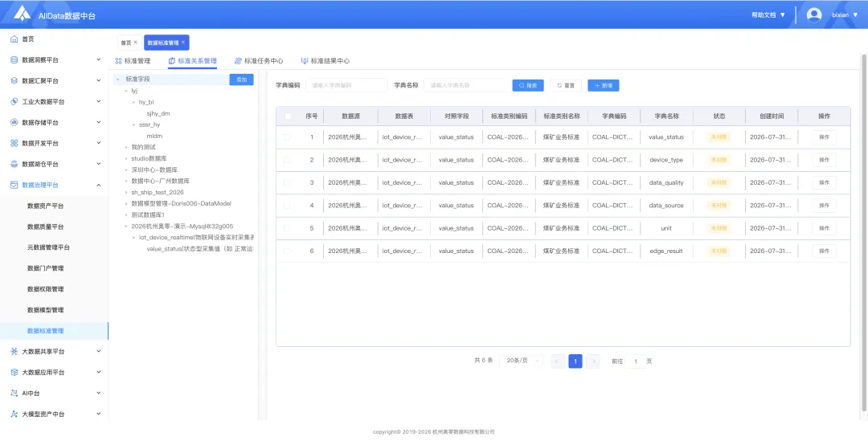Viewport: 868px width, 441px height.
Task: Click the 大数据共享平台 sidebar icon
Action: (x=14, y=351)
